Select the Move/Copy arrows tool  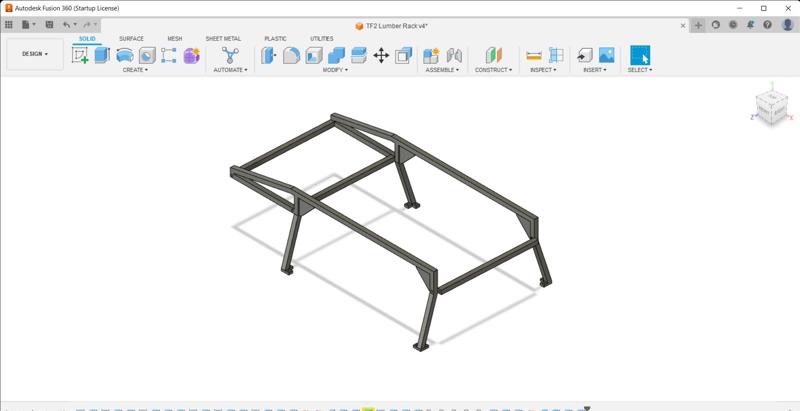tap(381, 55)
